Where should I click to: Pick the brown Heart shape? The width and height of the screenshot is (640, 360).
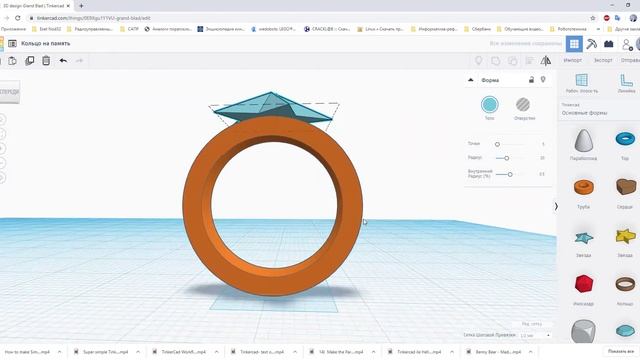pyautogui.click(x=626, y=187)
